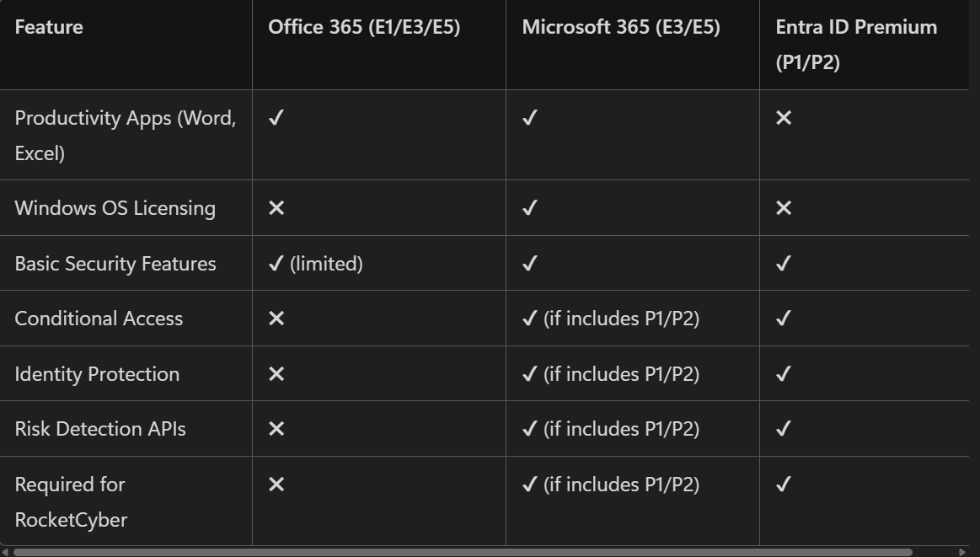Click the horizontal scrollbar's right arrow

962,553
